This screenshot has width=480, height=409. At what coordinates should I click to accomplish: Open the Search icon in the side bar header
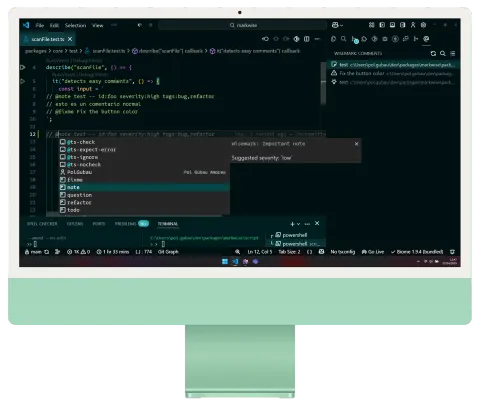[344, 39]
